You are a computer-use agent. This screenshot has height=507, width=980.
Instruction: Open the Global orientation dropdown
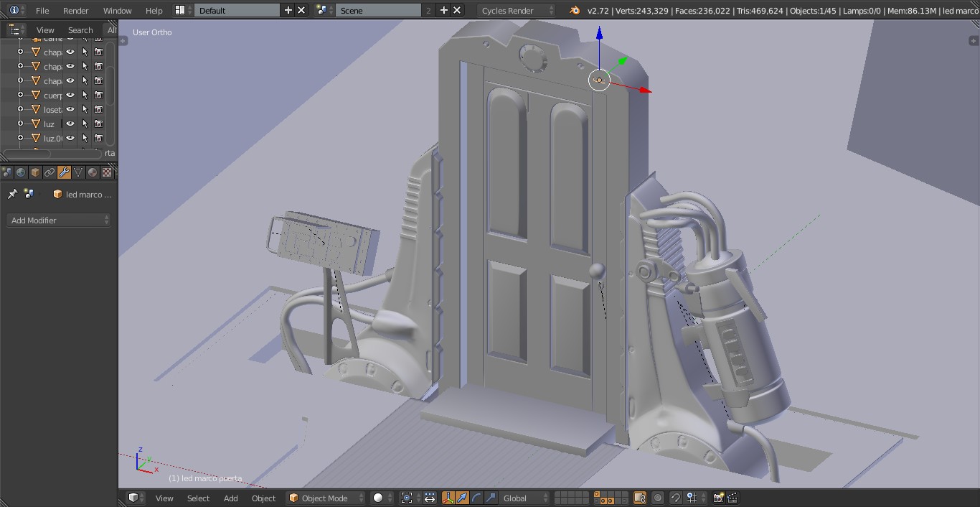(526, 498)
